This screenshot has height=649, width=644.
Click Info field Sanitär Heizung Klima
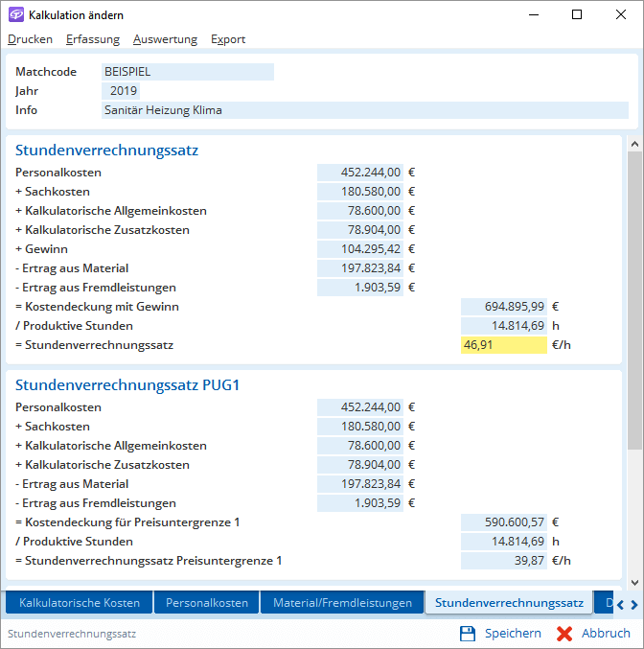click(x=364, y=110)
